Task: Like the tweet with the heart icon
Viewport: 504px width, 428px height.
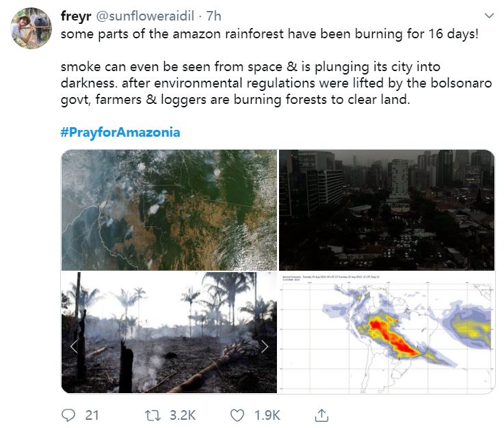Action: pos(238,415)
